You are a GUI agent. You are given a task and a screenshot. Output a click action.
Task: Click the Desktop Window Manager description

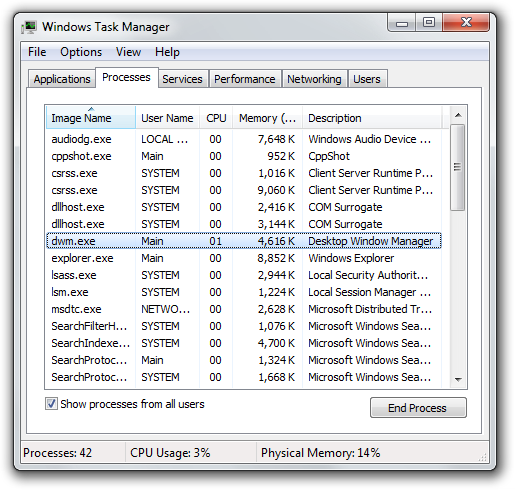370,241
